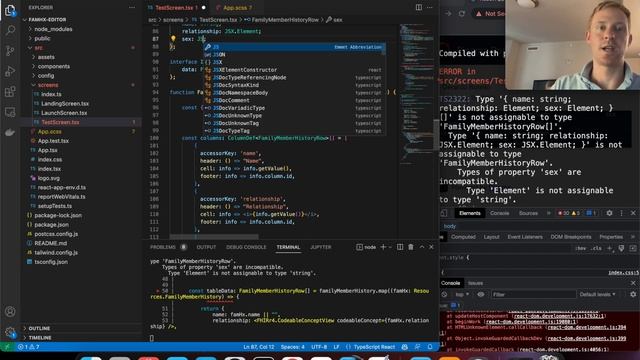Add new style rule plus icon
Screen dimensions: 640x360
[609, 248]
